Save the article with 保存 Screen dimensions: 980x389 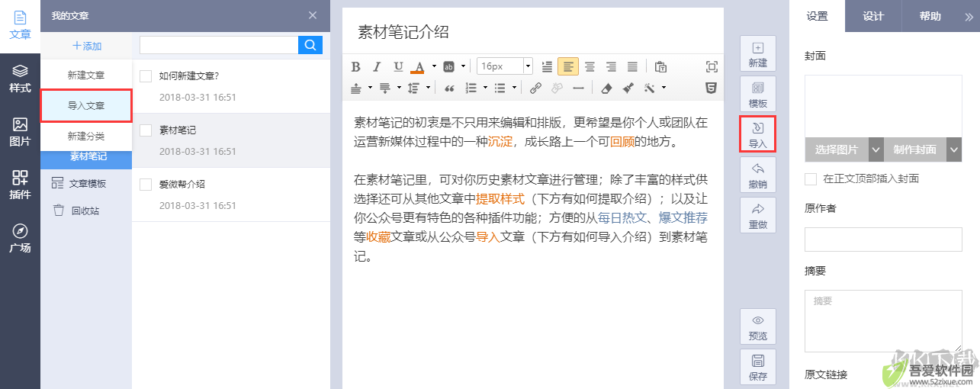click(x=757, y=367)
